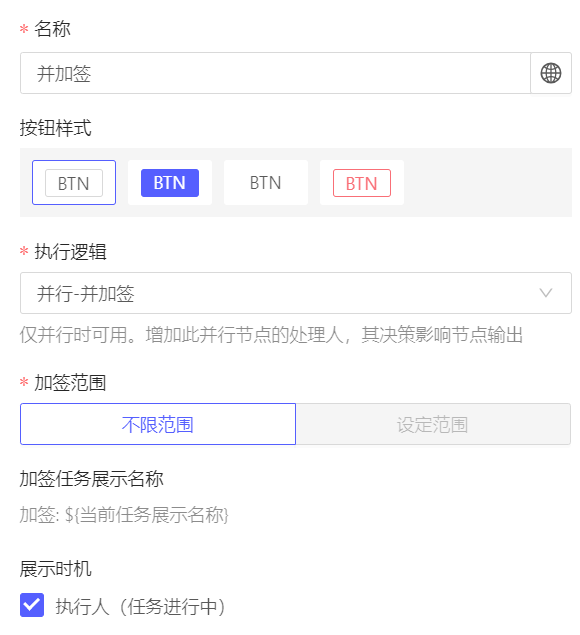Select the 不限范围 option
This screenshot has height=635, width=580.
(158, 424)
